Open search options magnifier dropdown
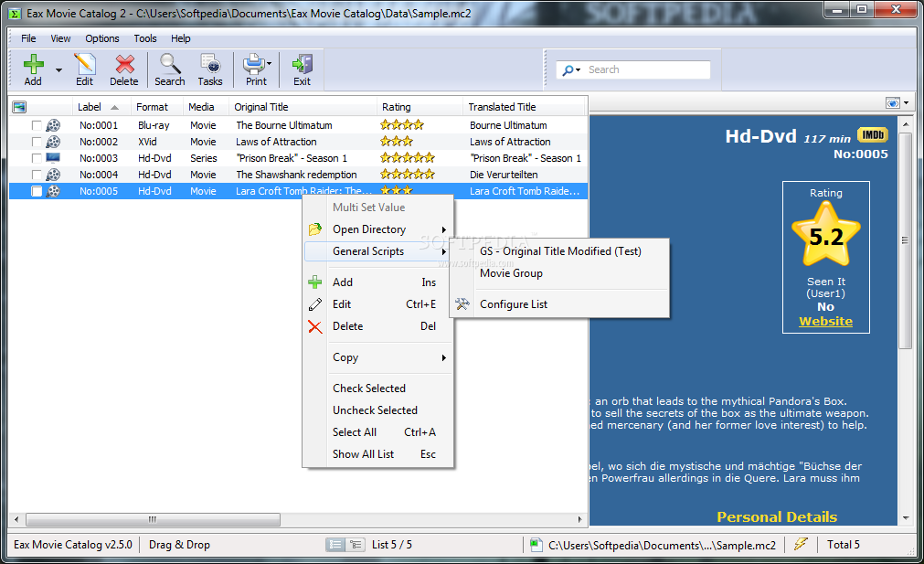924x564 pixels. [571, 70]
